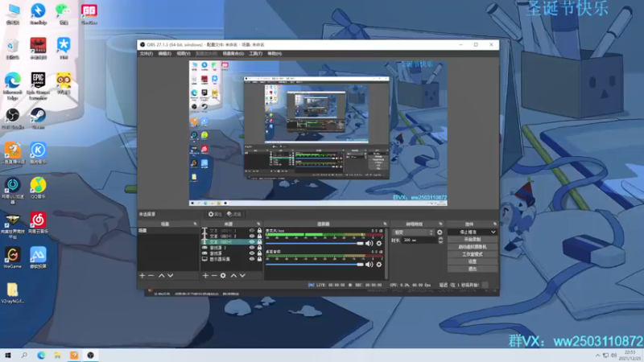Enable 工作室模式 button
This screenshot has width=644, height=362.
point(473,254)
